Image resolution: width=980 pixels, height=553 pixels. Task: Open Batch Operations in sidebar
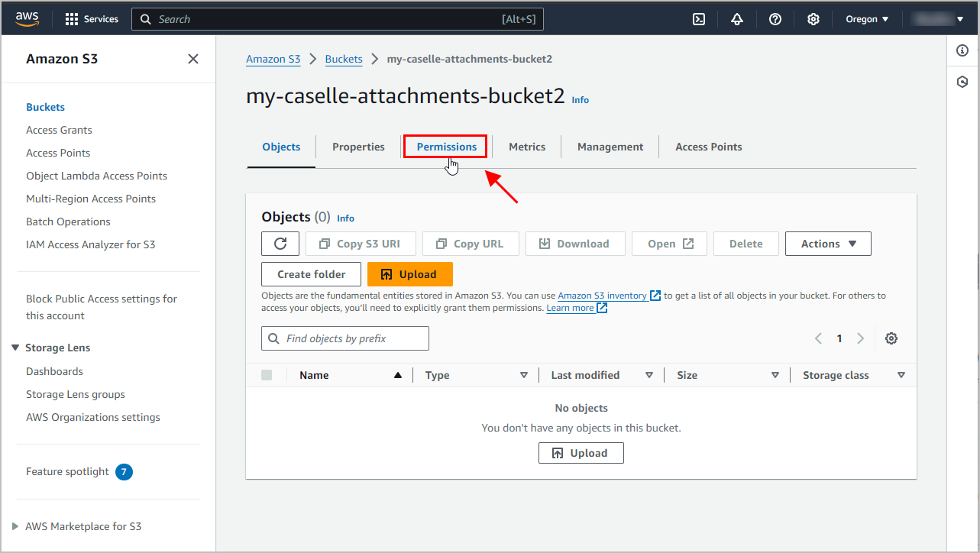tap(68, 222)
